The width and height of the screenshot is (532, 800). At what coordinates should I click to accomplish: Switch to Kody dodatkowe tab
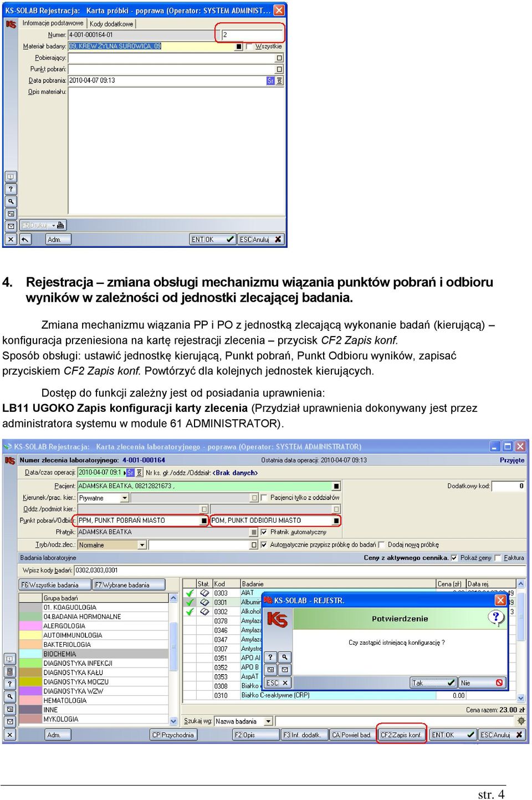111,24
